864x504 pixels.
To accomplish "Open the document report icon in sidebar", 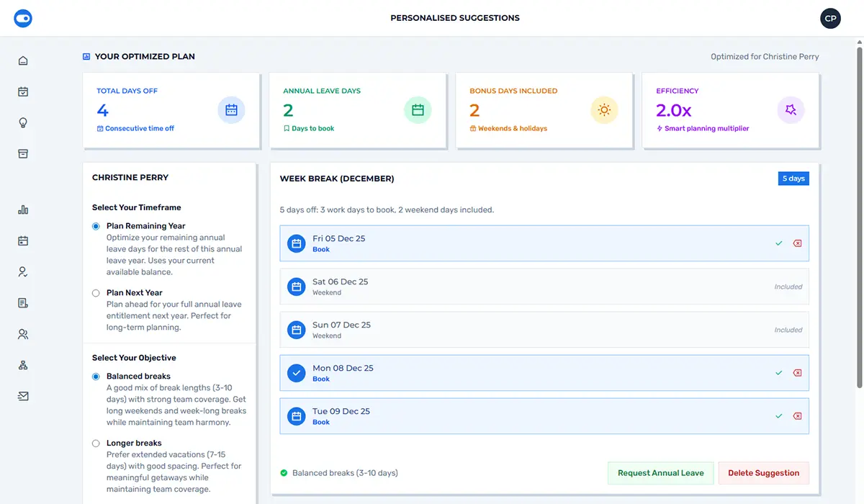I will click(x=22, y=302).
